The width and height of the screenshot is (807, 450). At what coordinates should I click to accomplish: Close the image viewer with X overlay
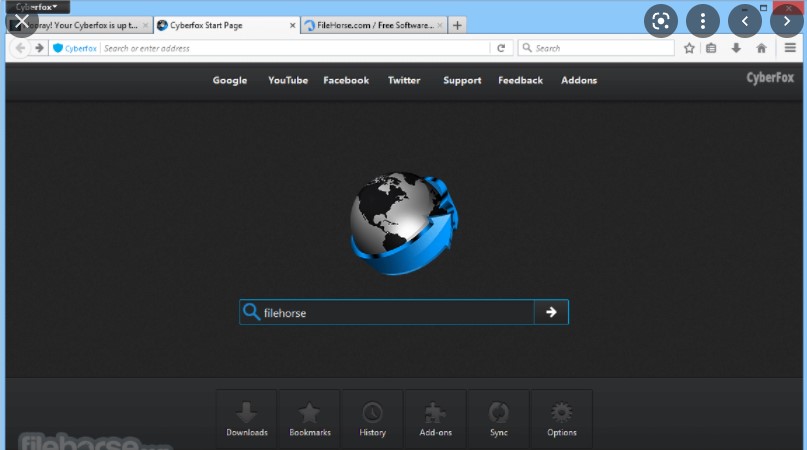pos(22,21)
